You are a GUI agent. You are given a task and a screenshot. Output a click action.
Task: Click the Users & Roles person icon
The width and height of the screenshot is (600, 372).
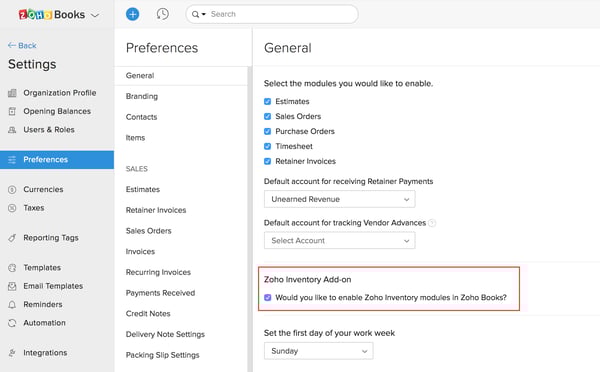(12, 130)
